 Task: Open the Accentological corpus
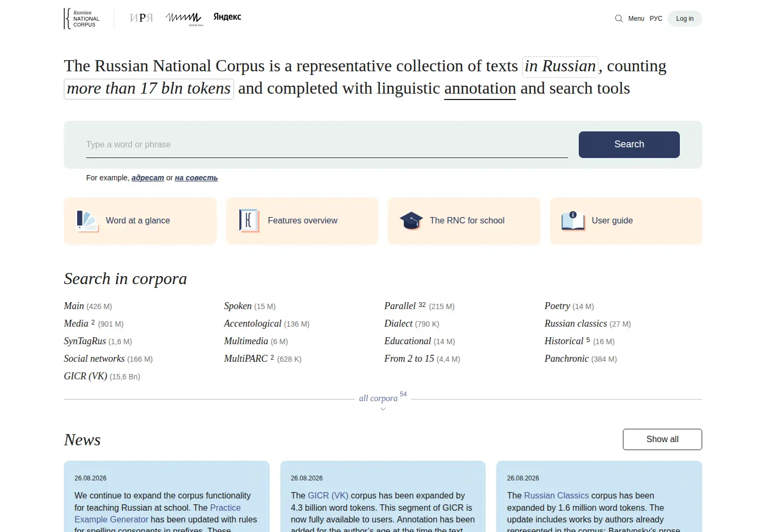(x=253, y=323)
